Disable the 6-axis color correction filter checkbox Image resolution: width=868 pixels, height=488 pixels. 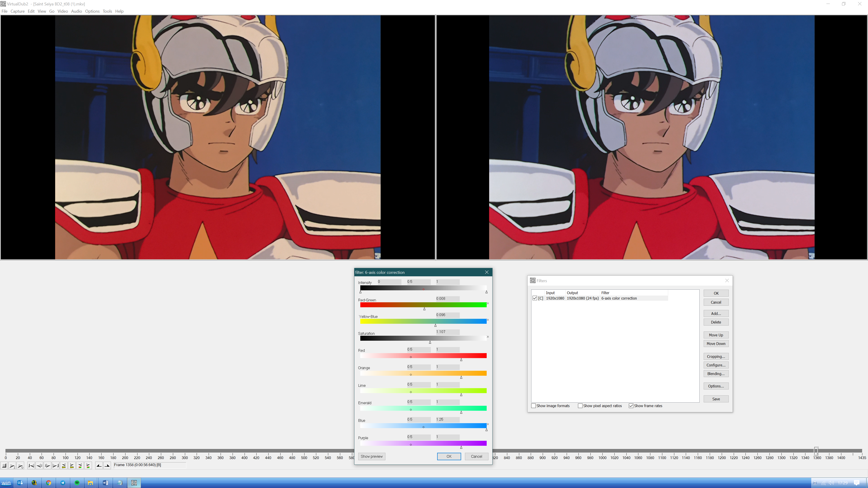[535, 298]
